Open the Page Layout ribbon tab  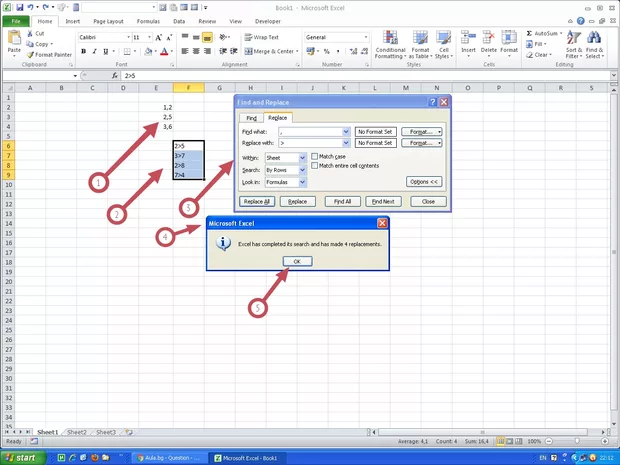click(x=108, y=20)
